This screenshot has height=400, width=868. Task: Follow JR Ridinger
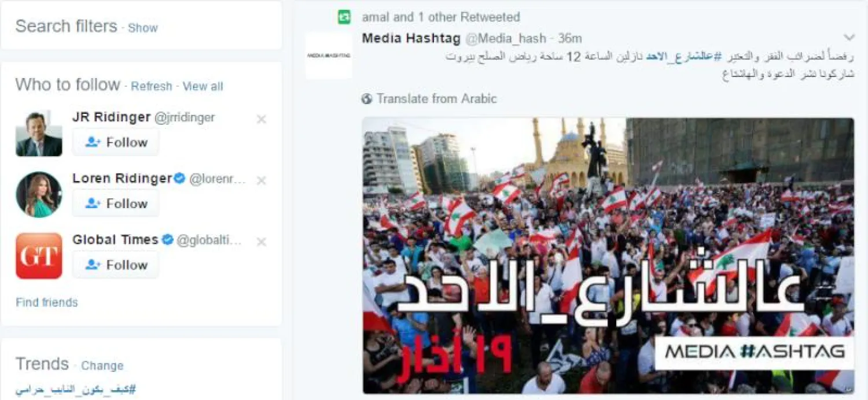click(116, 142)
